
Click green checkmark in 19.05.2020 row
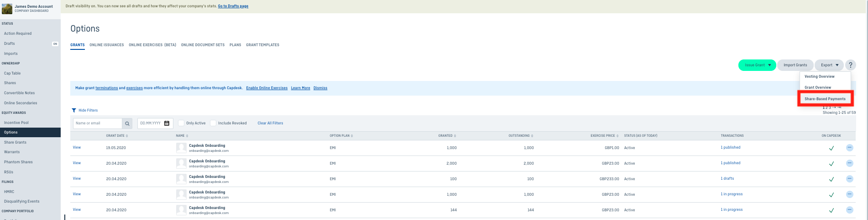831,148
